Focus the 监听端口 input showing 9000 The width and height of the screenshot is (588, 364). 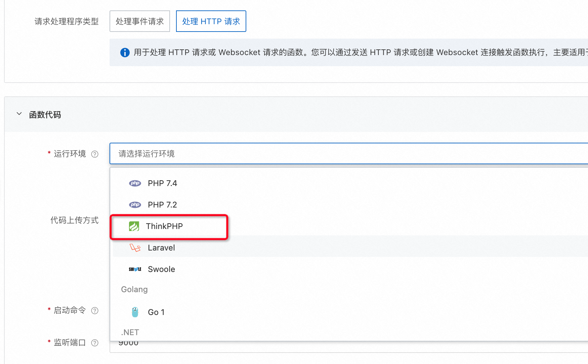point(349,347)
